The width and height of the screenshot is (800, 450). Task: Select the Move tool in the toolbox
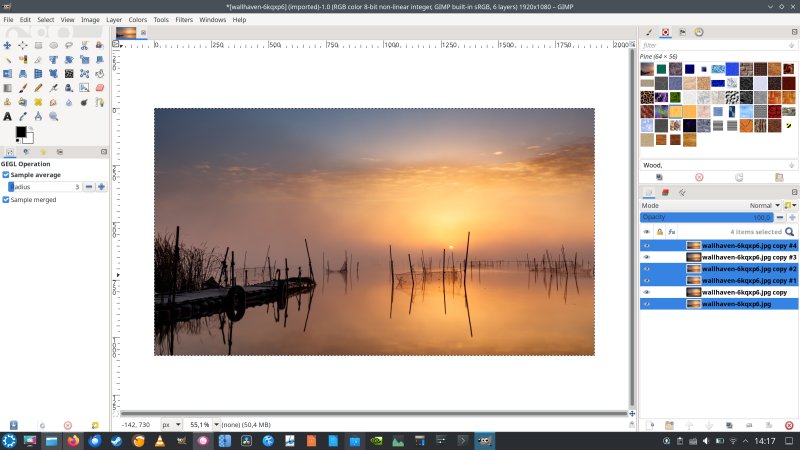(x=7, y=45)
